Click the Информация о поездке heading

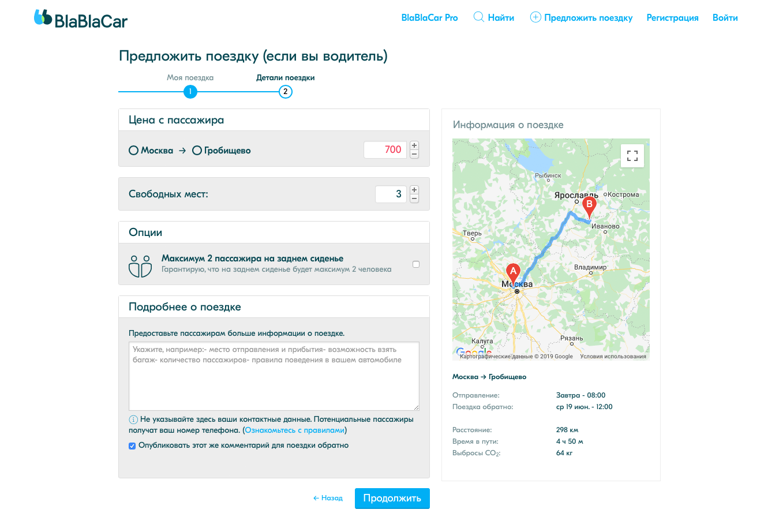click(x=508, y=125)
